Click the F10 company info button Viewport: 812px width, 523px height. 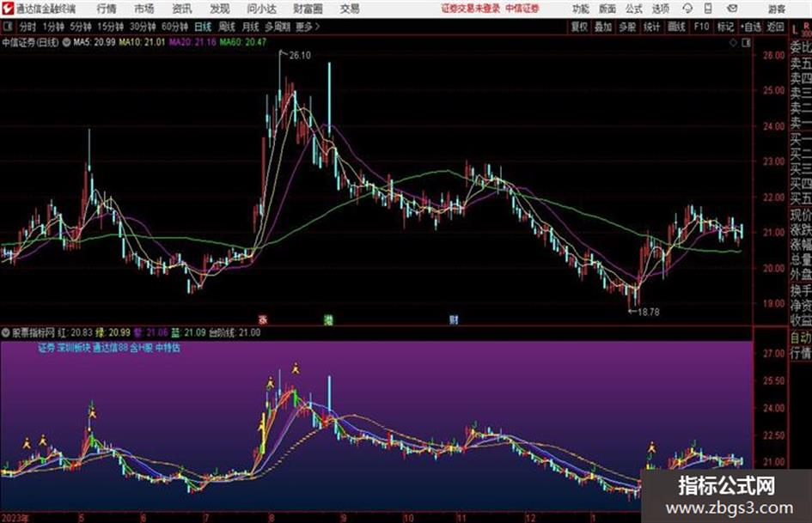(x=701, y=27)
